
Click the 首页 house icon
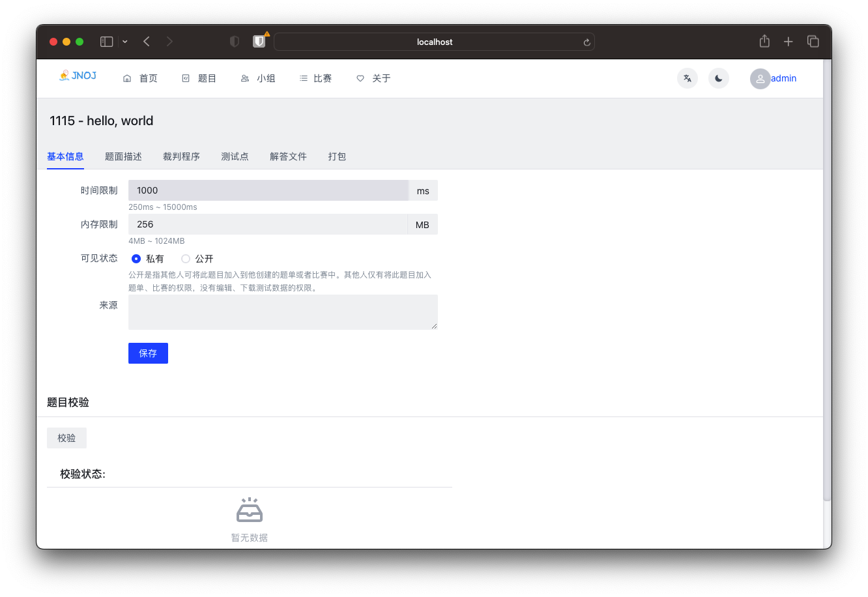(127, 78)
